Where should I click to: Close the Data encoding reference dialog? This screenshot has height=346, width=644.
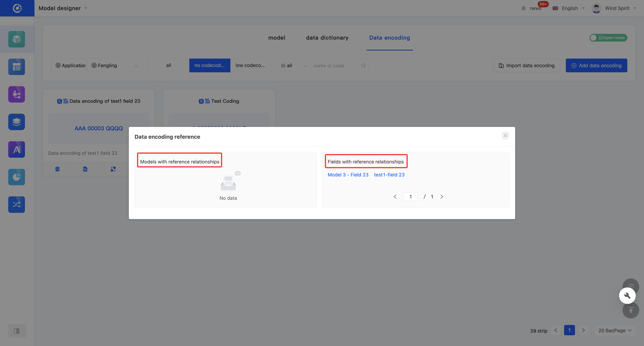[505, 135]
